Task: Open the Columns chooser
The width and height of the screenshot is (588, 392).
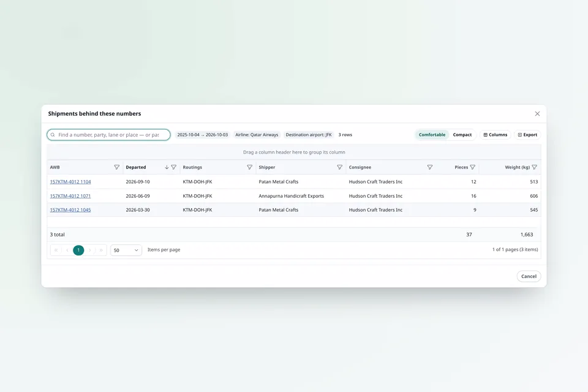Action: 496,135
